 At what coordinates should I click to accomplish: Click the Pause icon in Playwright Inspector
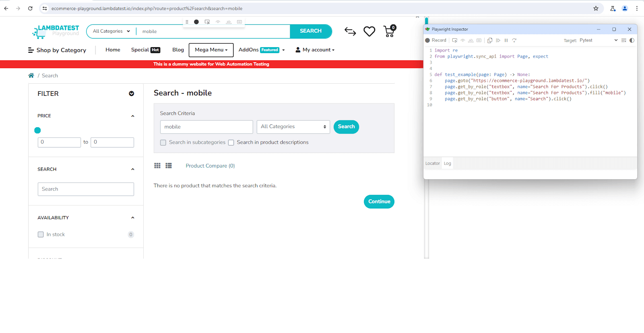pyautogui.click(x=506, y=40)
